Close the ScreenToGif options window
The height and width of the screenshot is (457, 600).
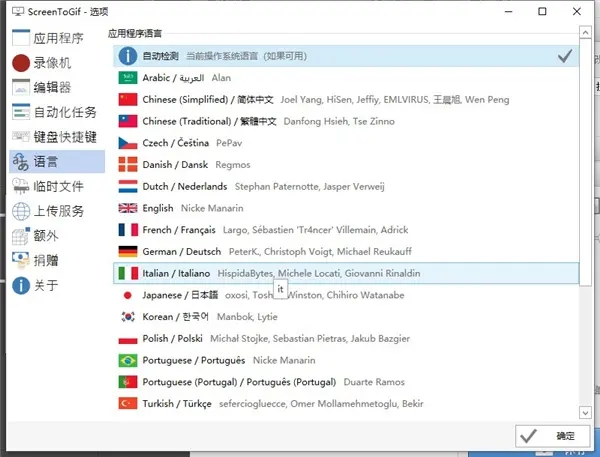click(x=577, y=12)
